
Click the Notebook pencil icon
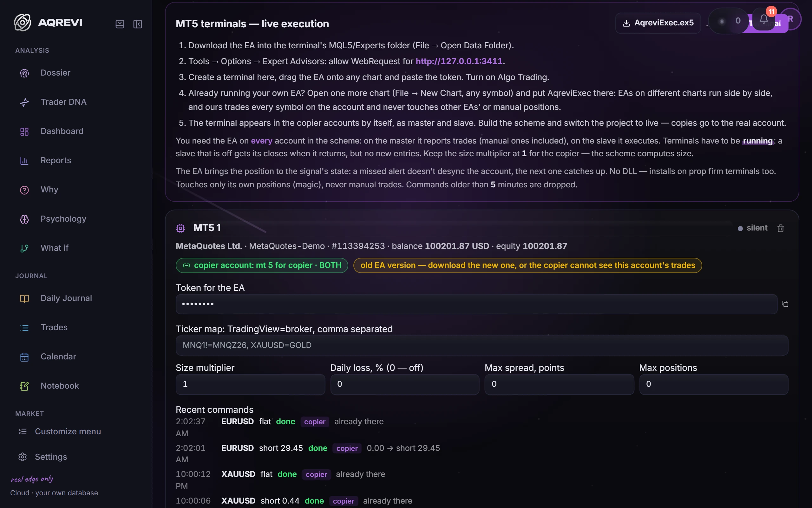coord(24,386)
